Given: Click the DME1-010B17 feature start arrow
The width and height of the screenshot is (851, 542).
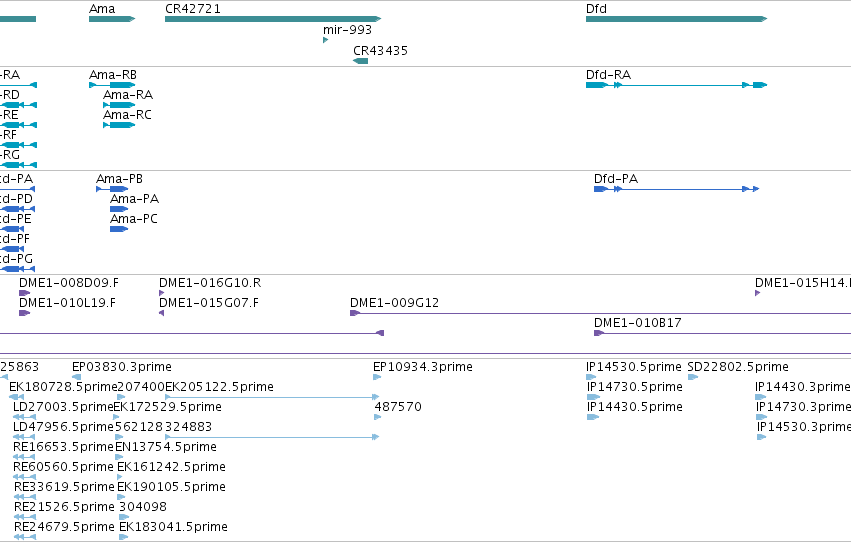Looking at the screenshot, I should pyautogui.click(x=599, y=333).
